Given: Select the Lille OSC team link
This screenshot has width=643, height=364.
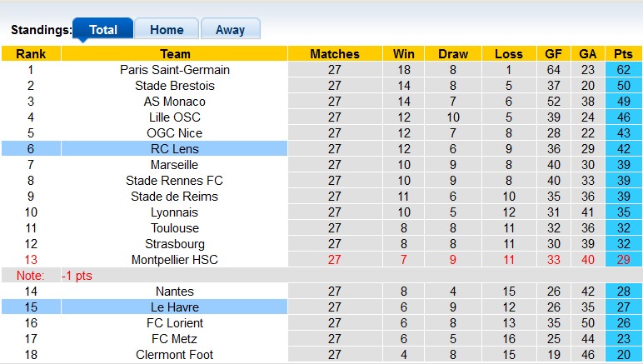Looking at the screenshot, I should point(175,117).
